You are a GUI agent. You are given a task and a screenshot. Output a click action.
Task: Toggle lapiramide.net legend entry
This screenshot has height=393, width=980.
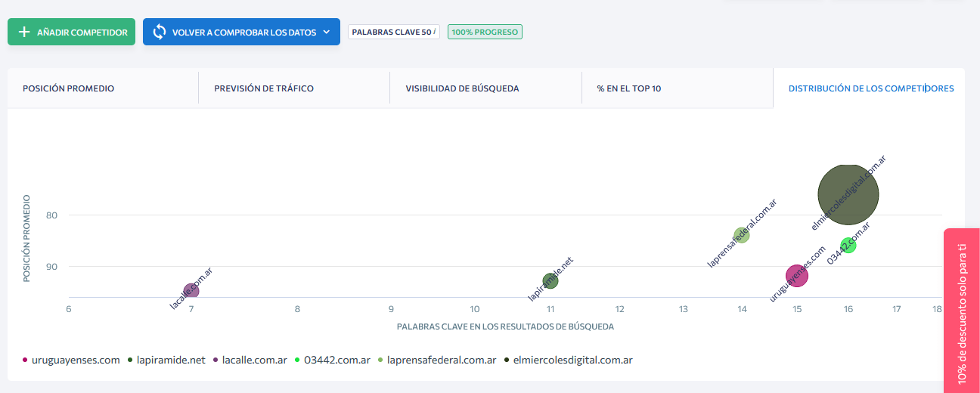170,360
